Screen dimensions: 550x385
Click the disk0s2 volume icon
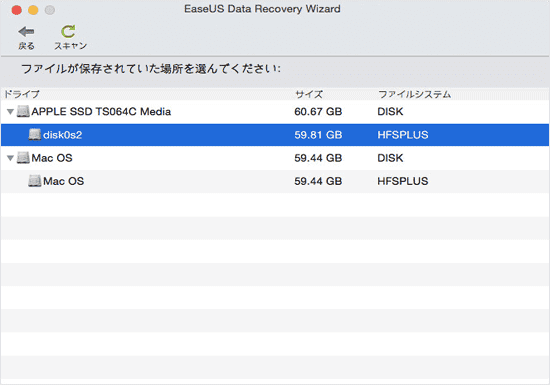point(35,135)
